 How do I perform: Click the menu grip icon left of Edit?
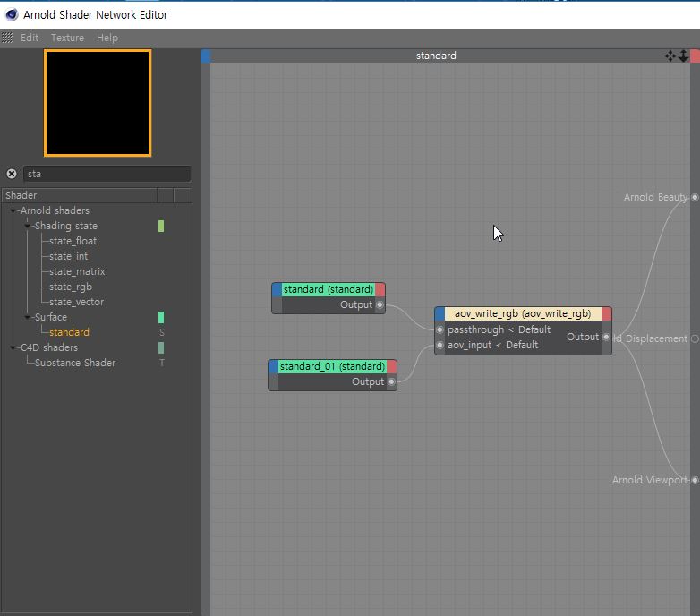click(x=6, y=38)
